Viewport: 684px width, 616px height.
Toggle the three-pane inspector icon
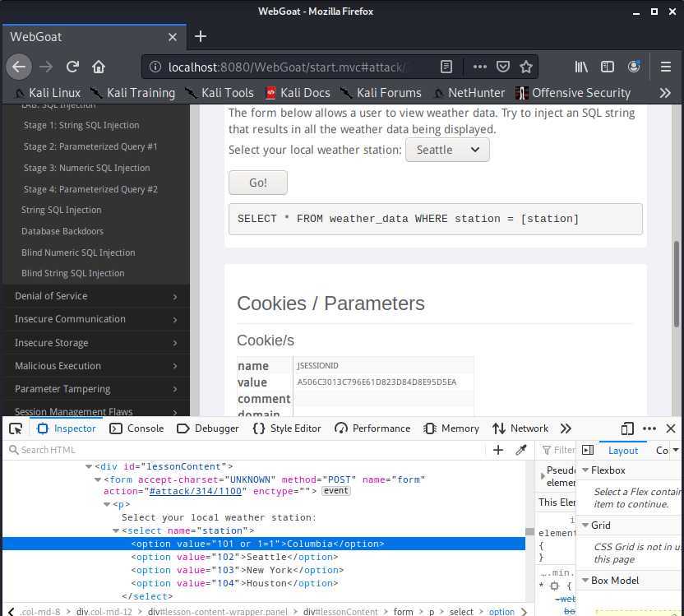(x=588, y=450)
